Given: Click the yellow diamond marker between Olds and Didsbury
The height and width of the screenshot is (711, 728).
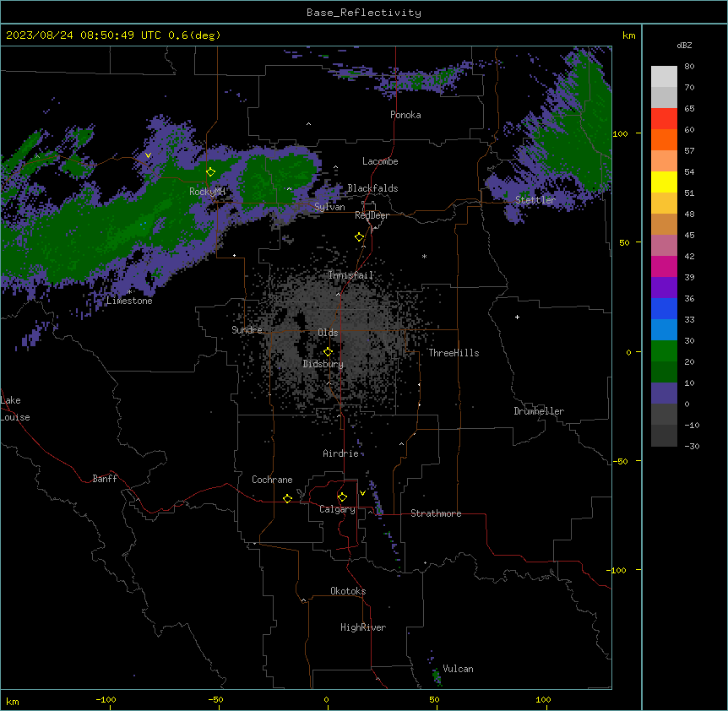Looking at the screenshot, I should tap(328, 352).
